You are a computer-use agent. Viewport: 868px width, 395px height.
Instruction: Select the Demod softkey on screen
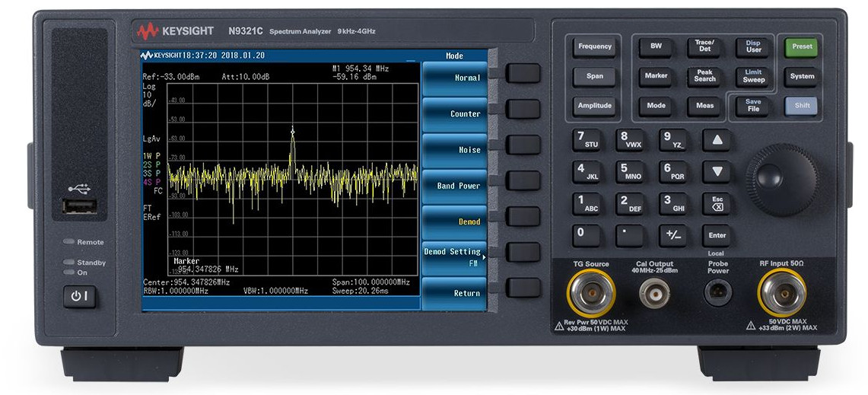tap(454, 221)
